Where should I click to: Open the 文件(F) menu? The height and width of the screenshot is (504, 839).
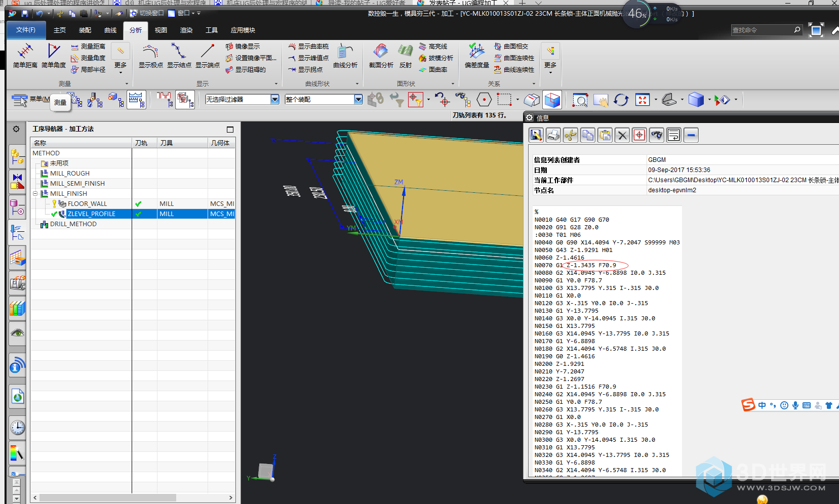click(26, 30)
